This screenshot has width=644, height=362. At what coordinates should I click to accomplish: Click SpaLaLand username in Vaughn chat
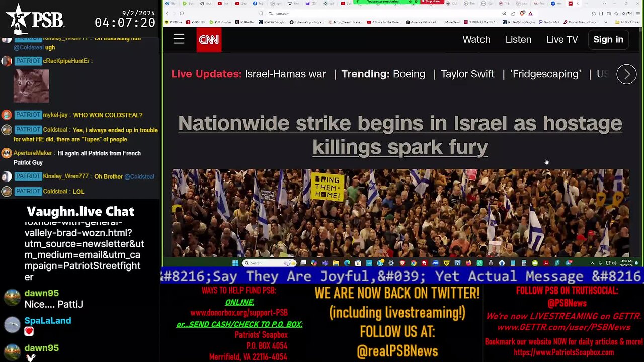(x=48, y=320)
